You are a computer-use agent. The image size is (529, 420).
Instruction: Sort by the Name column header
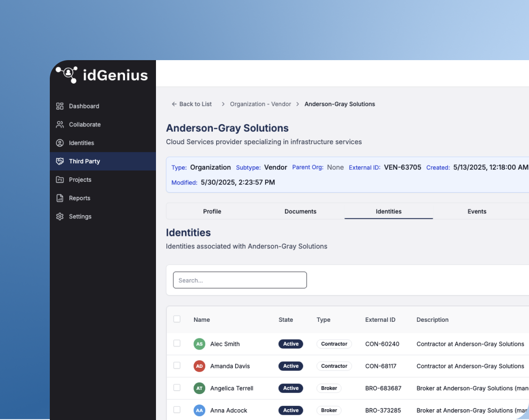pyautogui.click(x=202, y=319)
